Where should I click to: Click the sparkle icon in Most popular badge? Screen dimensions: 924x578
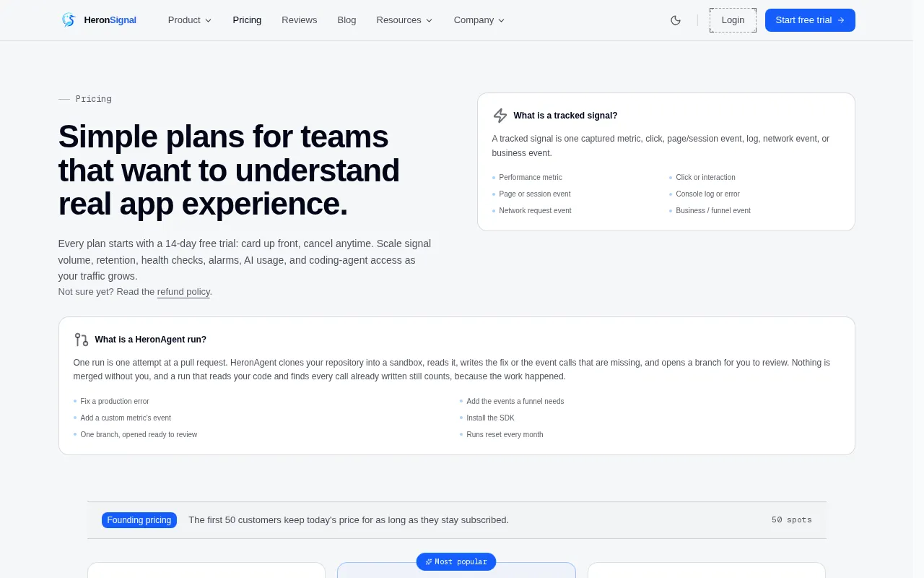coord(429,561)
